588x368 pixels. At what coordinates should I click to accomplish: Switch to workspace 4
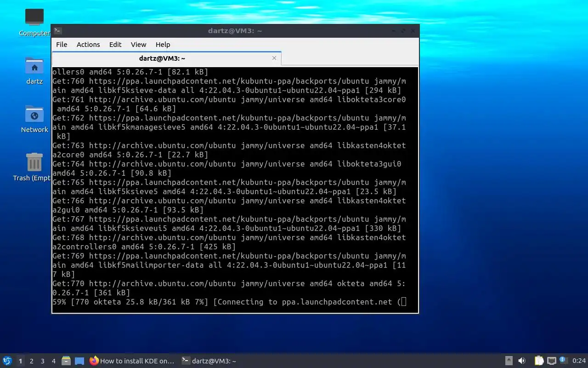pos(54,361)
